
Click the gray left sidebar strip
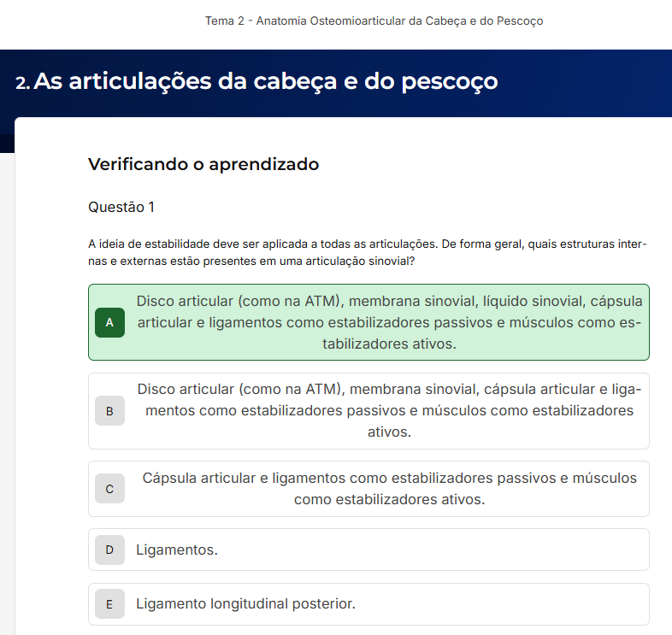pyautogui.click(x=7, y=385)
